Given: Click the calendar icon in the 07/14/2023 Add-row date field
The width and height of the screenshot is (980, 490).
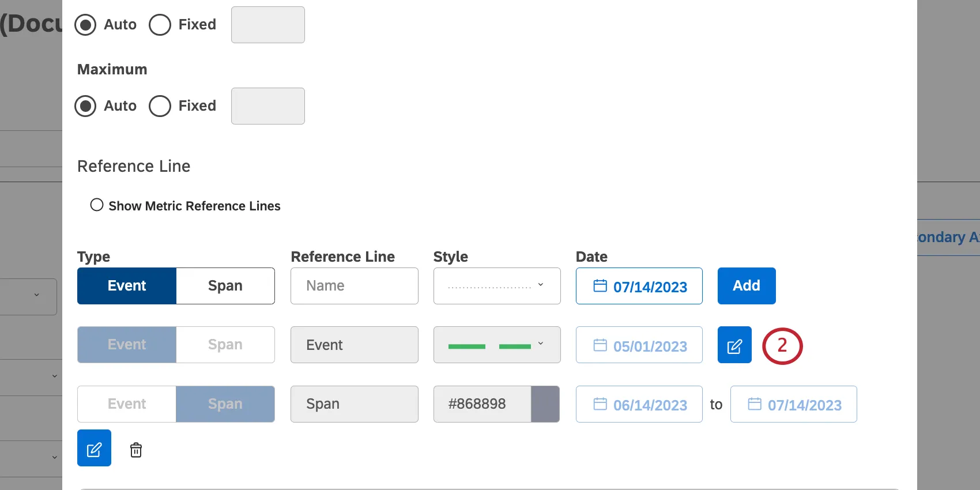Looking at the screenshot, I should (x=600, y=286).
